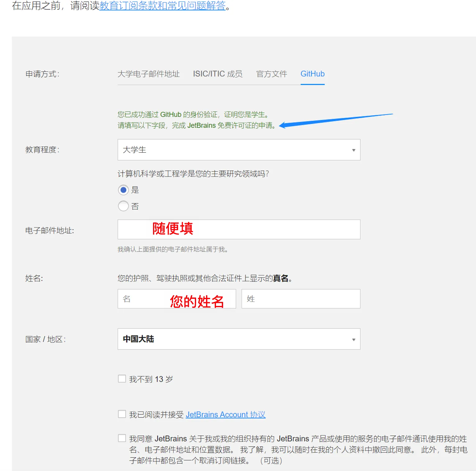The width and height of the screenshot is (476, 471).
Task: Select the 否 radio button
Action: [x=123, y=206]
